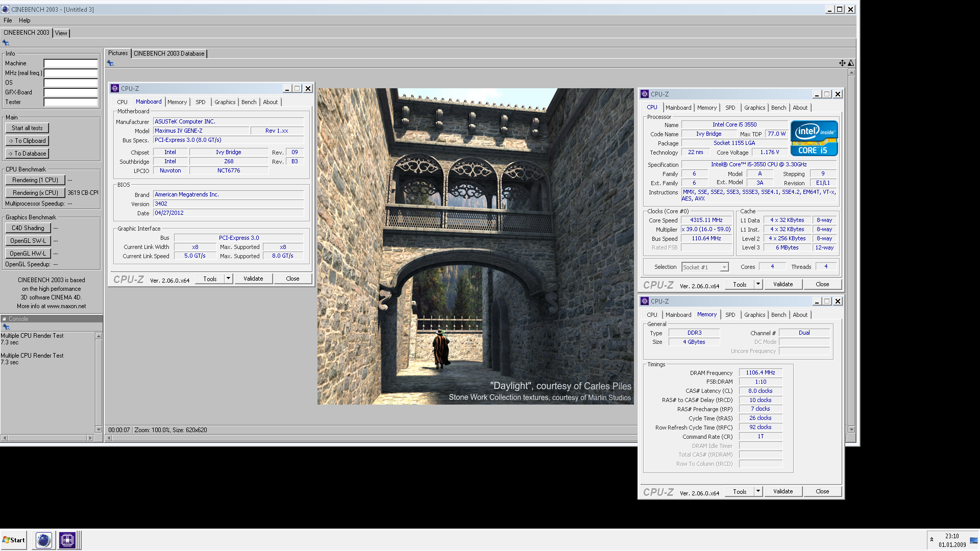Switch to the View tab in CINEBENCH
980x551 pixels.
[x=61, y=33]
